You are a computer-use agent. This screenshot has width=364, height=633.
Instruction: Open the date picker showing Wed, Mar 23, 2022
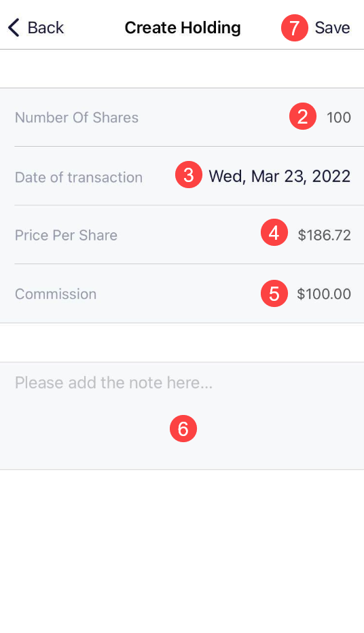(x=279, y=177)
